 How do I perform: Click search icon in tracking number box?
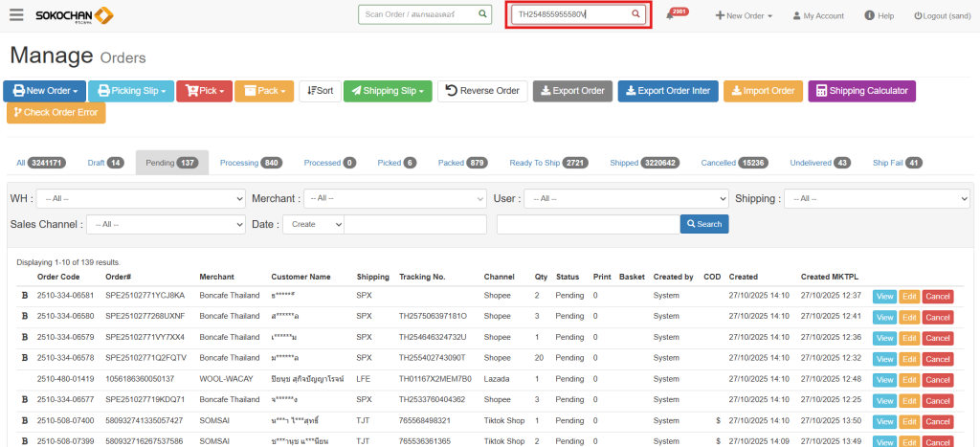635,15
